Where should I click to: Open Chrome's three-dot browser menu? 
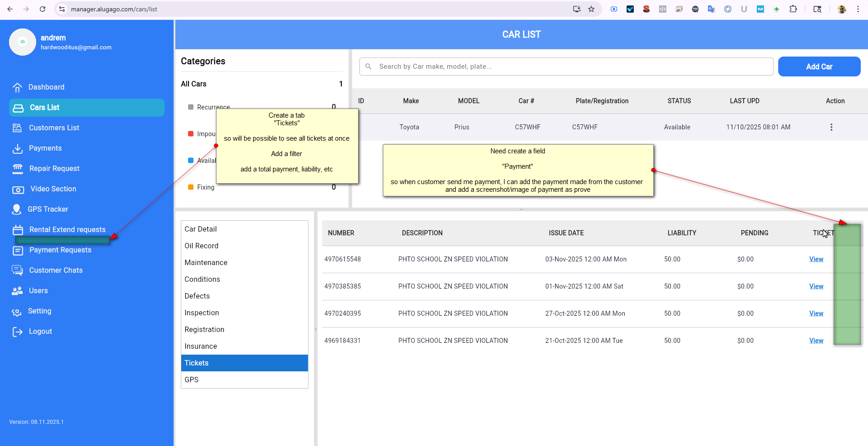[x=858, y=9]
